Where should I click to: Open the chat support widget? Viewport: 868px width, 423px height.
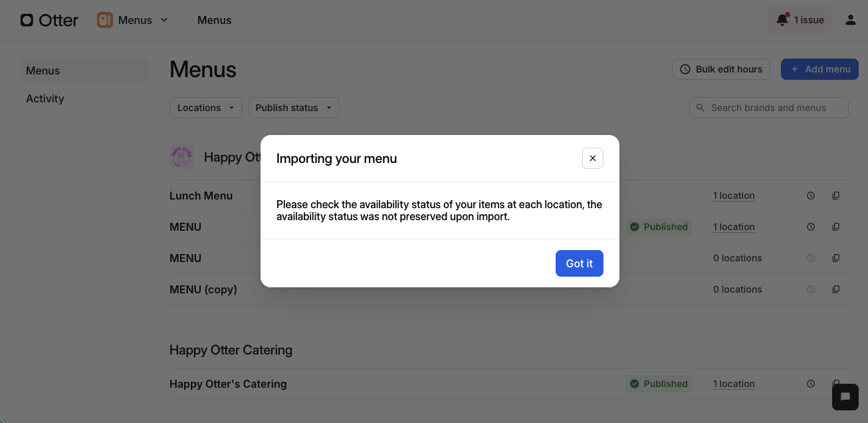tap(845, 397)
